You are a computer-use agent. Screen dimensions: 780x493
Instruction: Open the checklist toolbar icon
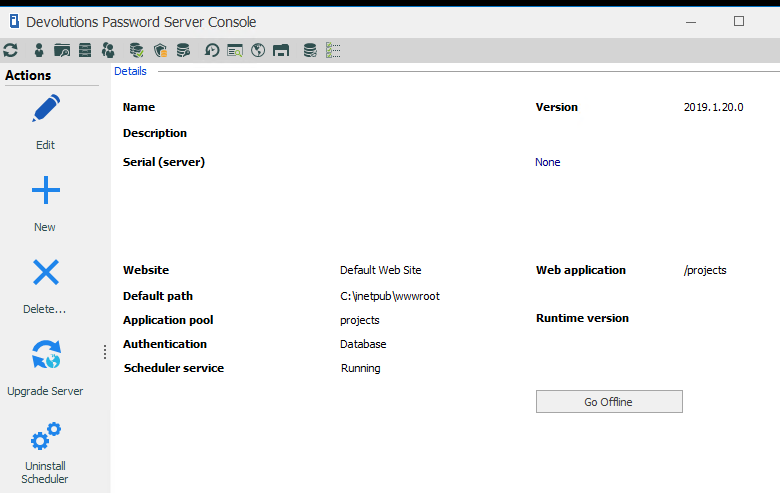coord(333,50)
